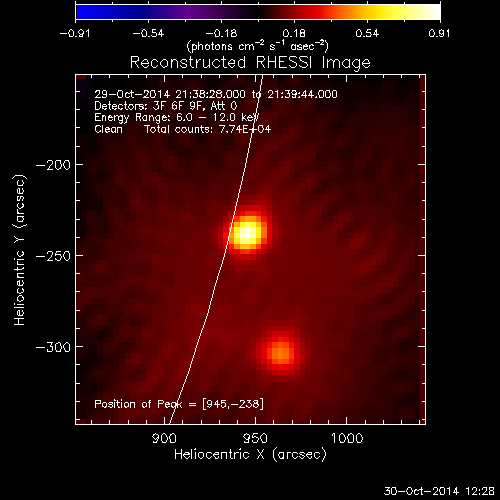Click the colorbar units text 'photons cm-2 s-1 asec-2'

click(257, 46)
